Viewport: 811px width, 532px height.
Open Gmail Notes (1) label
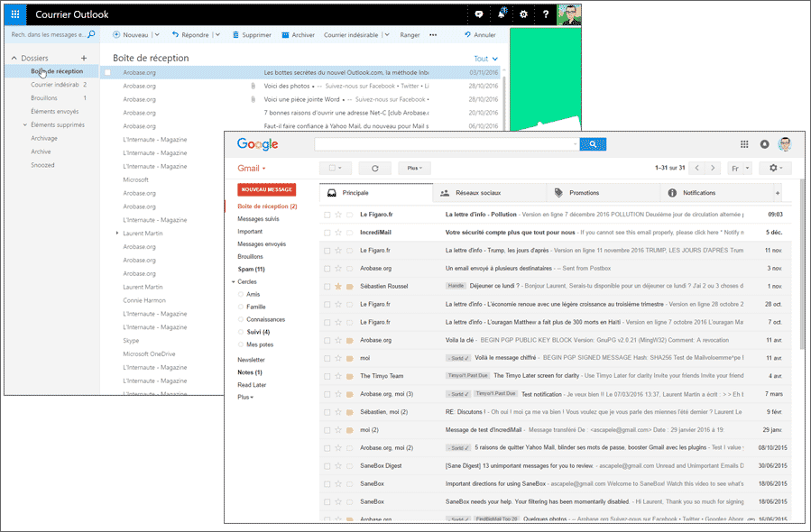tap(250, 372)
